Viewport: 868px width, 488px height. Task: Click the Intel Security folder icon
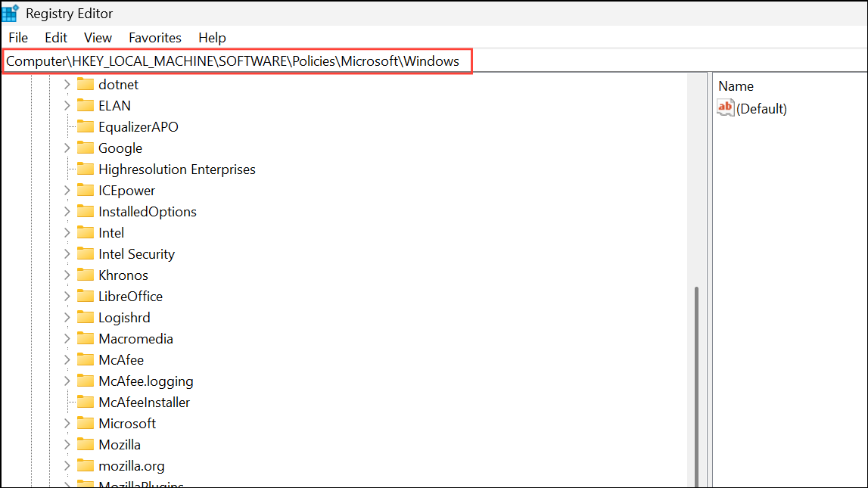click(86, 253)
